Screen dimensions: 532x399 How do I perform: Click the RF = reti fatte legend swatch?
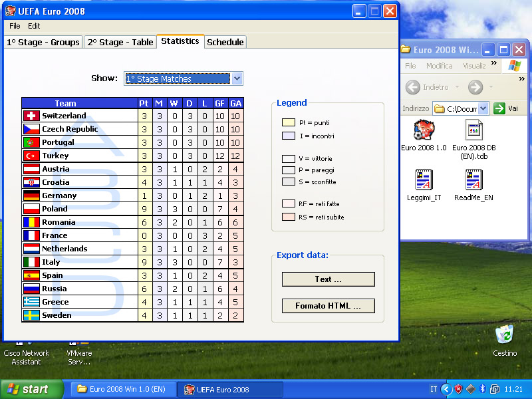pyautogui.click(x=289, y=203)
